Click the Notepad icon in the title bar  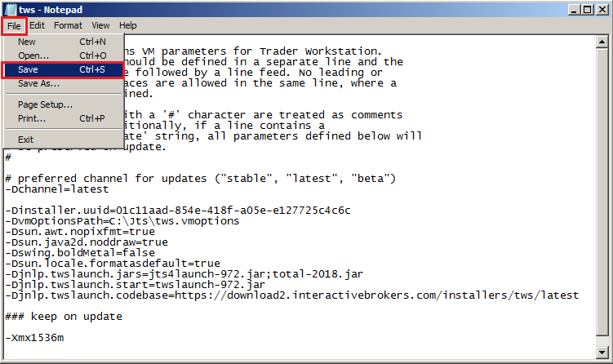9,10
